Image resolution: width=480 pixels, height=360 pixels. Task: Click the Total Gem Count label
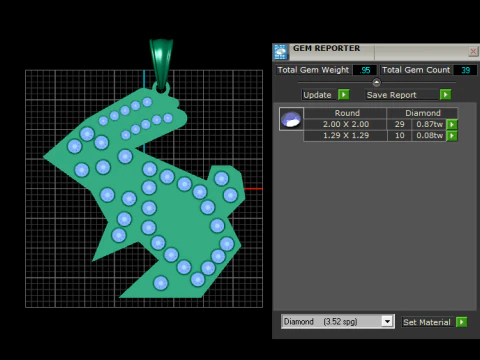(416, 70)
